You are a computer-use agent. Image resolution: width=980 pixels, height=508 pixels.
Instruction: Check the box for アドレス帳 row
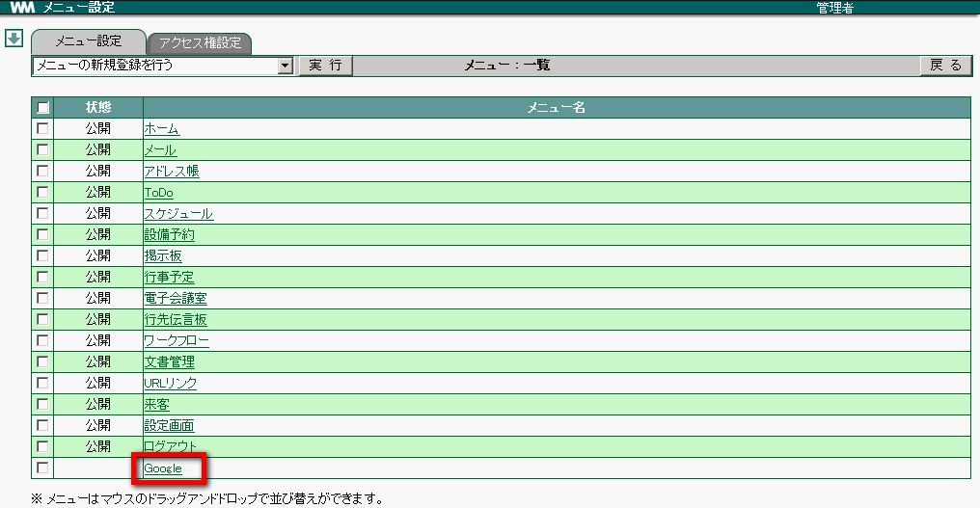42,171
